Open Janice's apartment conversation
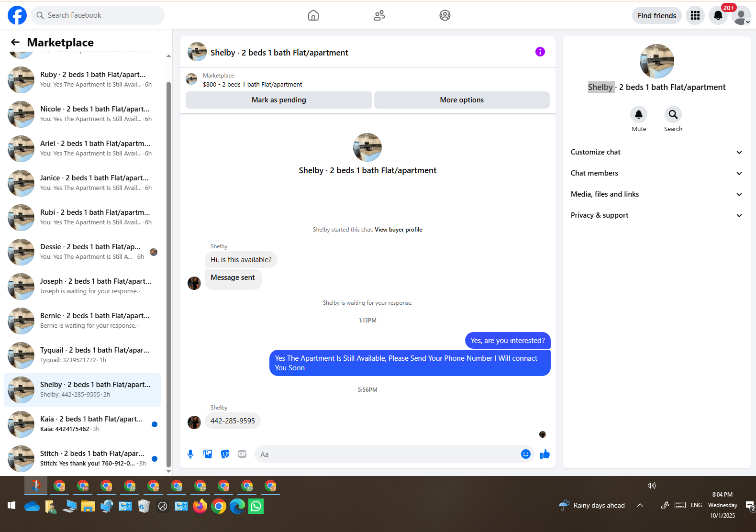This screenshot has width=756, height=532. click(82, 183)
